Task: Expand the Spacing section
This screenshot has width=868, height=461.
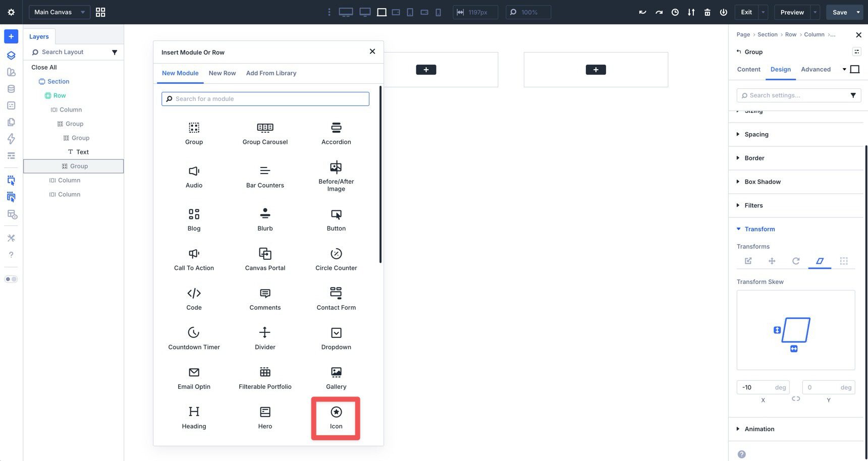Action: [x=756, y=134]
